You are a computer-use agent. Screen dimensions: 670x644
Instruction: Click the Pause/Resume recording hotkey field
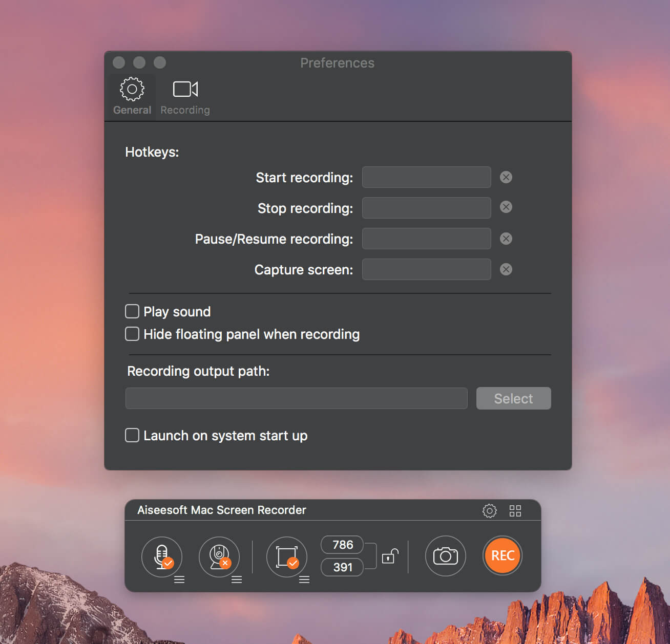[x=426, y=239]
